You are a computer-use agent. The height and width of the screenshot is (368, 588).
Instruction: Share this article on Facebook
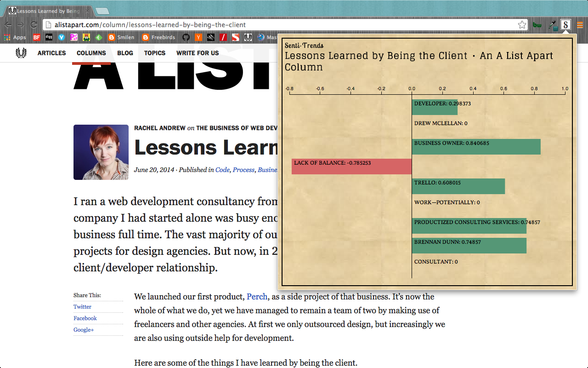[x=85, y=318]
